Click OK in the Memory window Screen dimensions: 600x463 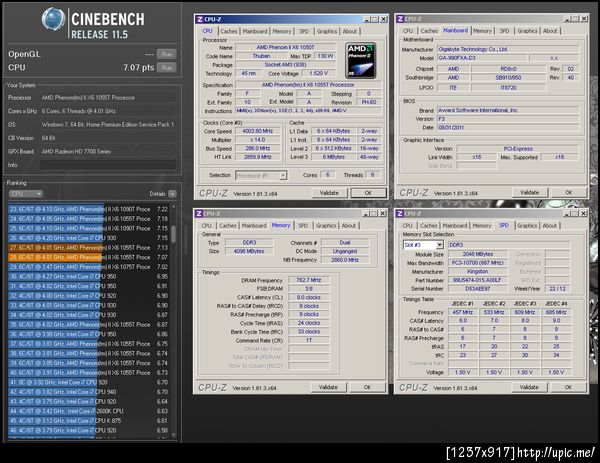click(x=367, y=388)
